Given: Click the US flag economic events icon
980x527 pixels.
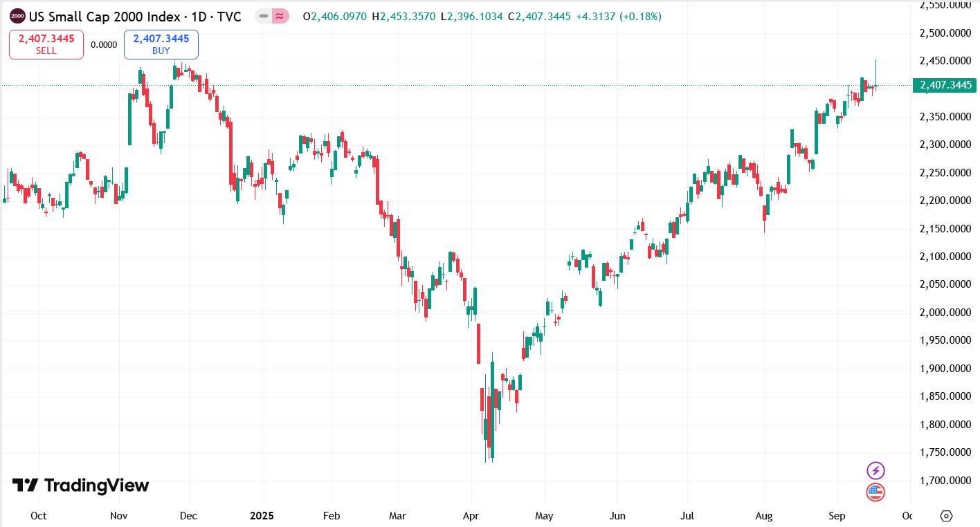Looking at the screenshot, I should [x=875, y=492].
